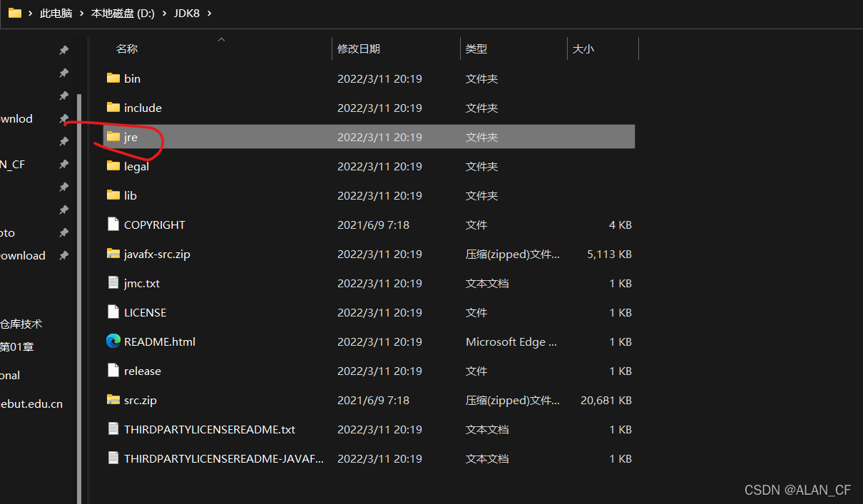Select the lib file name
The width and height of the screenshot is (863, 504).
coord(131,195)
